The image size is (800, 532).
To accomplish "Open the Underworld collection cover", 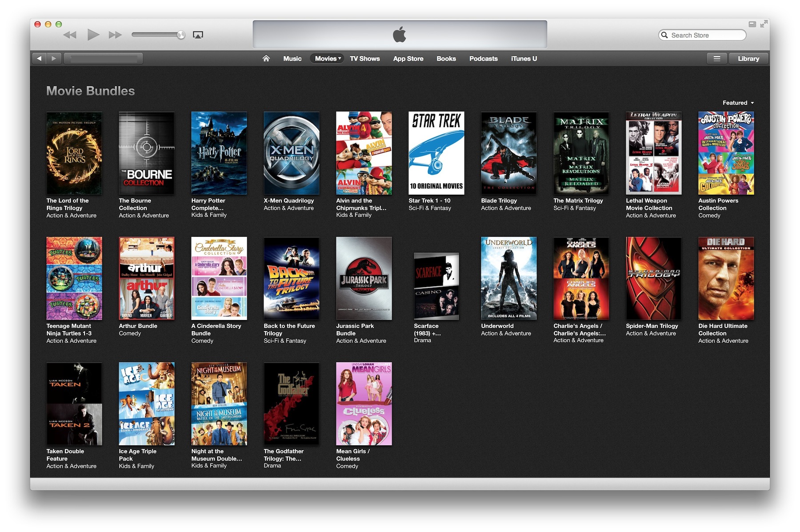I will 509,279.
